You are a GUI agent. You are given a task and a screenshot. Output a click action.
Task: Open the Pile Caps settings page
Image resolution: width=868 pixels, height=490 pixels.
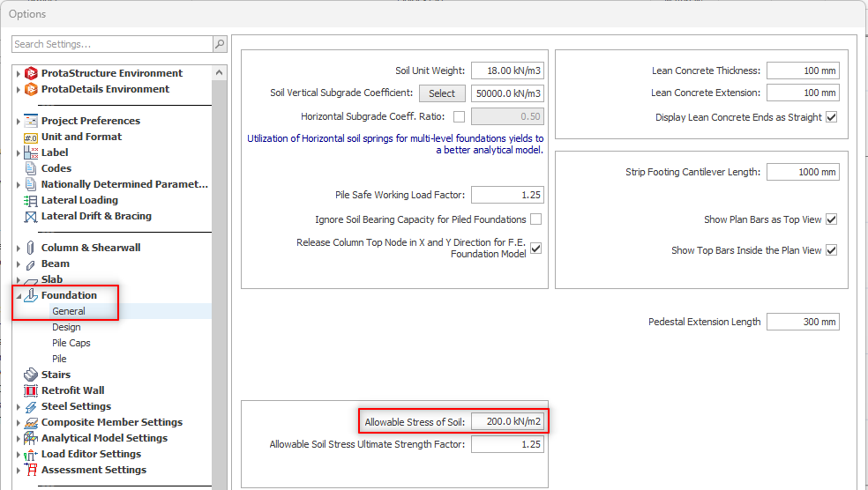pyautogui.click(x=71, y=343)
